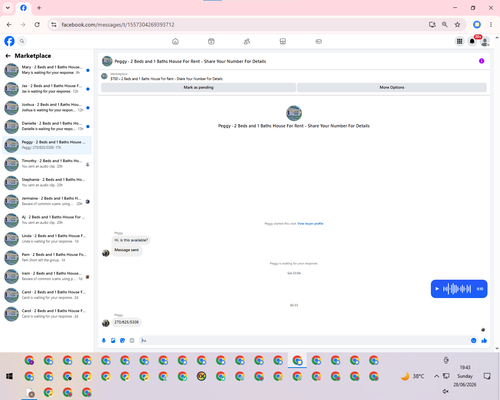Screen dimensions: 500x400
Task: Follow the View buyer profile link
Action: point(310,224)
